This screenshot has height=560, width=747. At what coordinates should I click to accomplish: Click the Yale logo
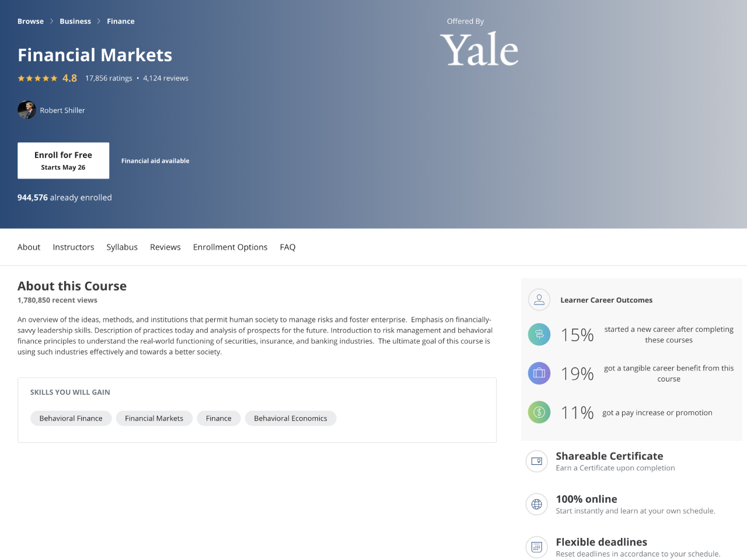[479, 50]
